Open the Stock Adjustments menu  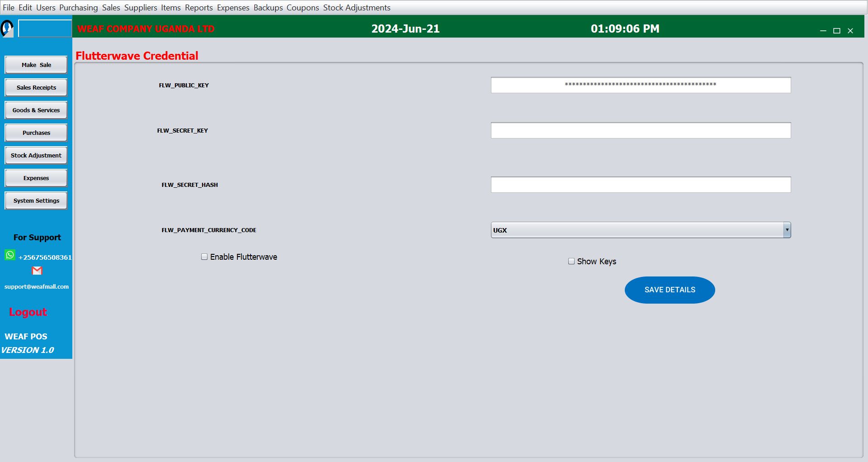click(x=357, y=8)
